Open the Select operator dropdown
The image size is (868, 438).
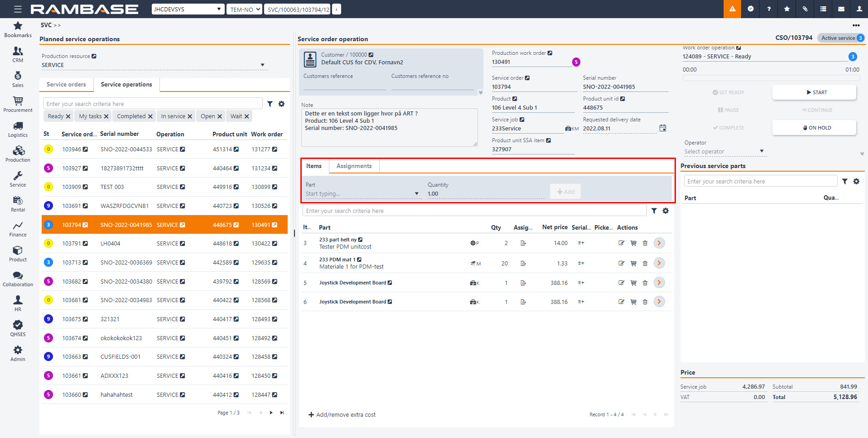762,151
